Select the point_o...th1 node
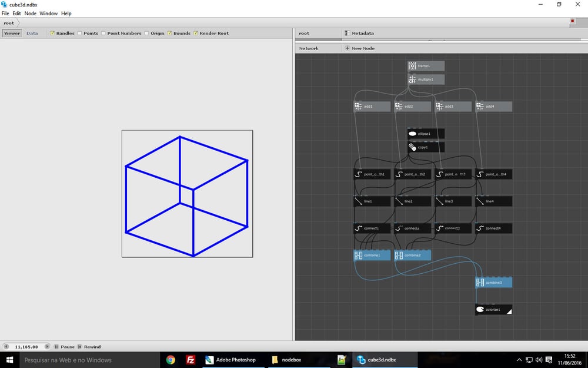Image resolution: width=588 pixels, height=368 pixels. pyautogui.click(x=372, y=174)
